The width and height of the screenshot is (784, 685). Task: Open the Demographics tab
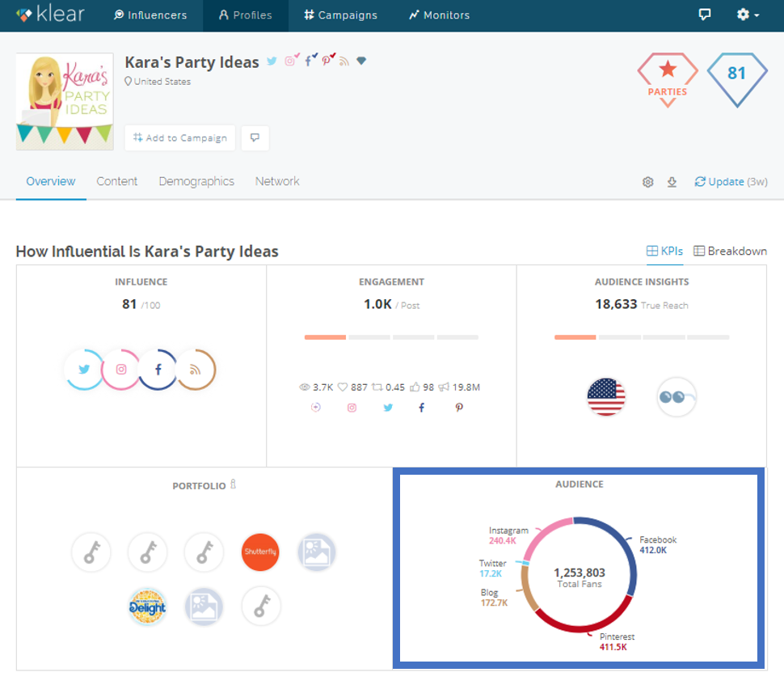196,181
